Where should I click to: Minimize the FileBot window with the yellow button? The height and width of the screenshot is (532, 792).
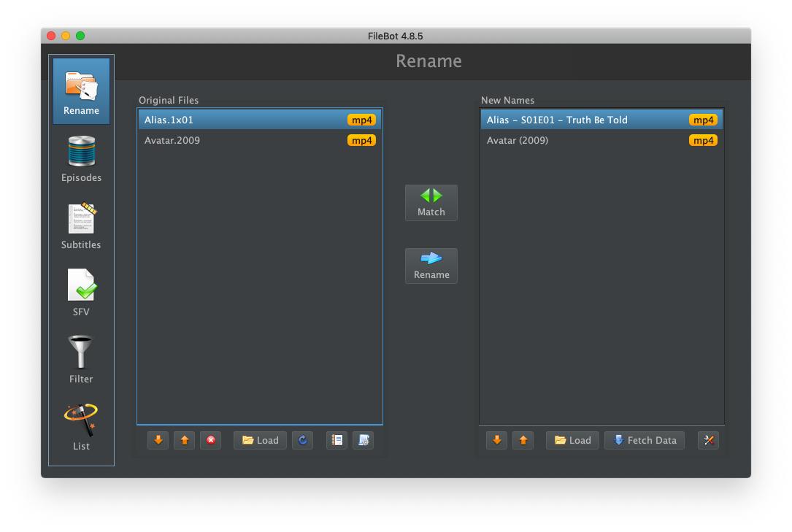click(66, 36)
